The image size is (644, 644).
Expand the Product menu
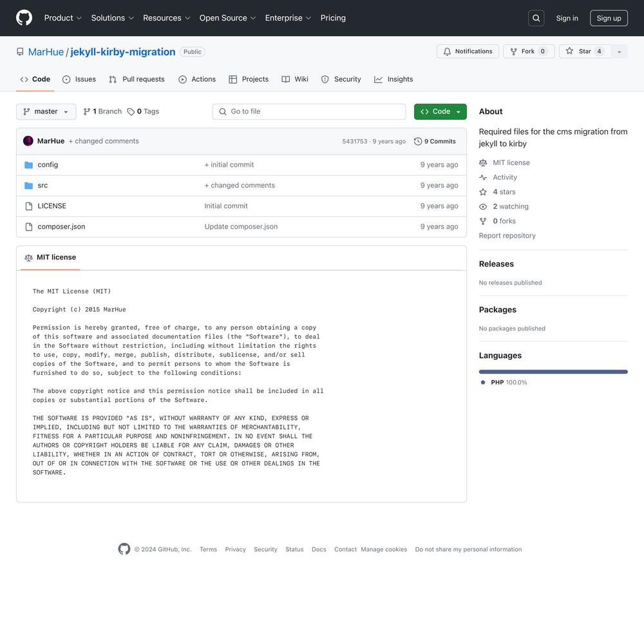click(63, 18)
